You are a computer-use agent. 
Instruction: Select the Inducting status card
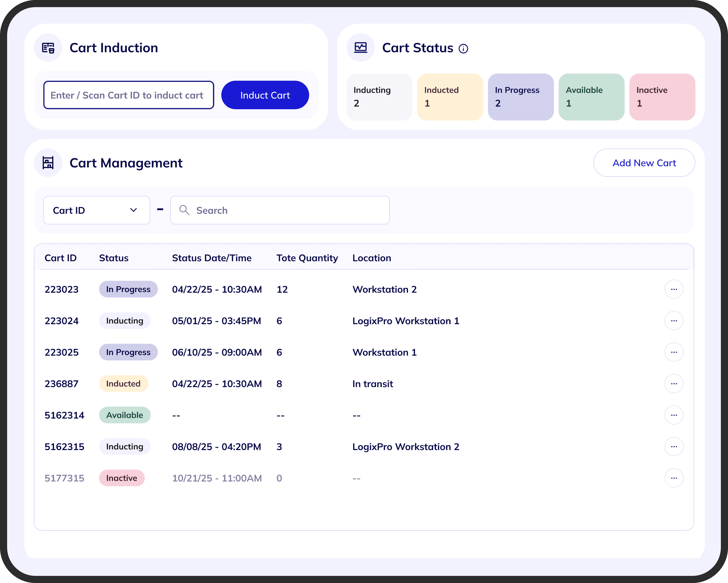coord(379,97)
